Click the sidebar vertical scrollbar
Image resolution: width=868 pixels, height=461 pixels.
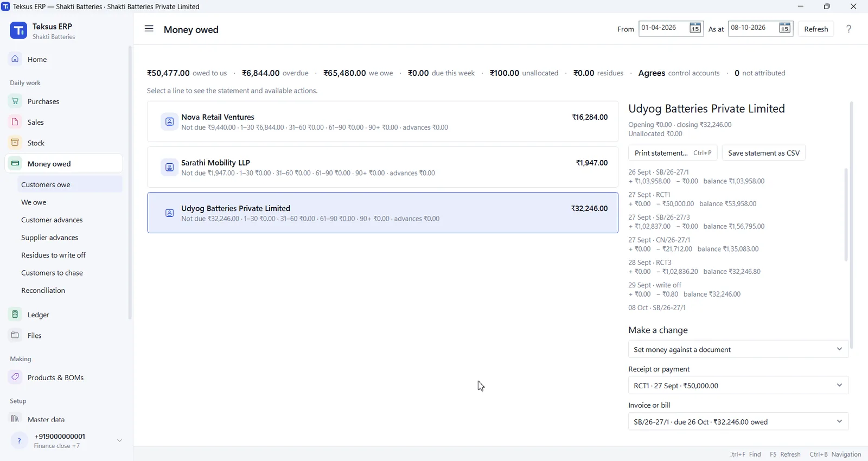tap(130, 183)
